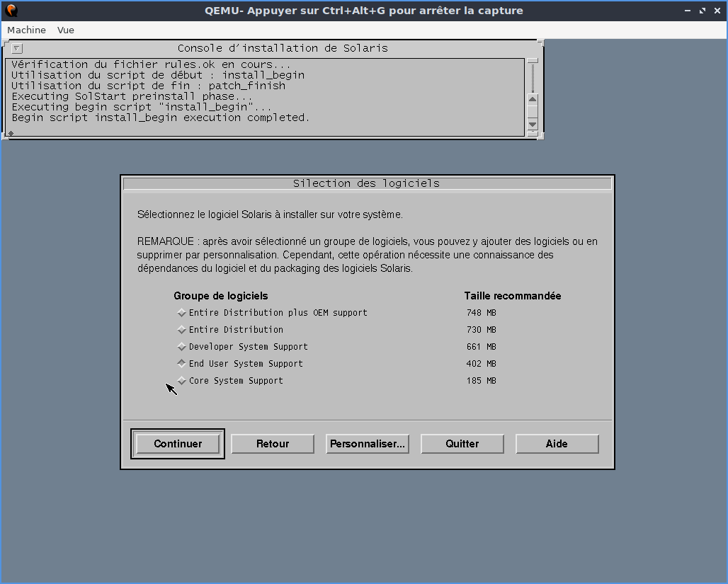Image resolution: width=728 pixels, height=584 pixels.
Task: Click the 748 MB size value
Action: (482, 313)
